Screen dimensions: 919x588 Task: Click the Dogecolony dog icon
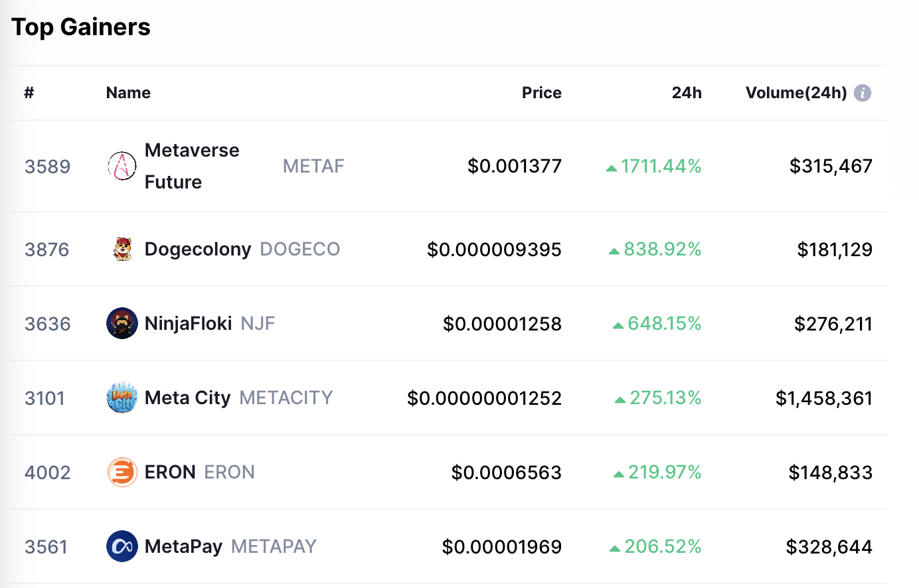[x=122, y=250]
